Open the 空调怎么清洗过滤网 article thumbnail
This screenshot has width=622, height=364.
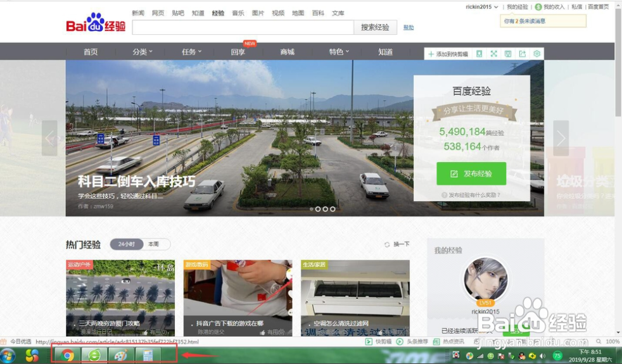click(355, 298)
